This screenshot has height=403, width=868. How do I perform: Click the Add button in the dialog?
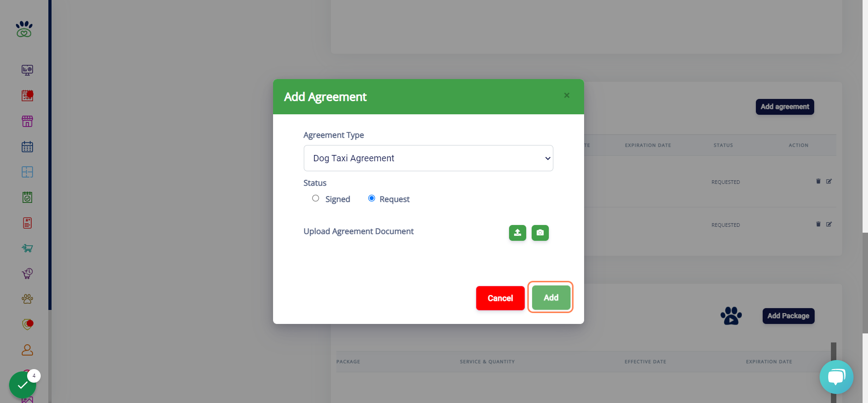click(551, 298)
